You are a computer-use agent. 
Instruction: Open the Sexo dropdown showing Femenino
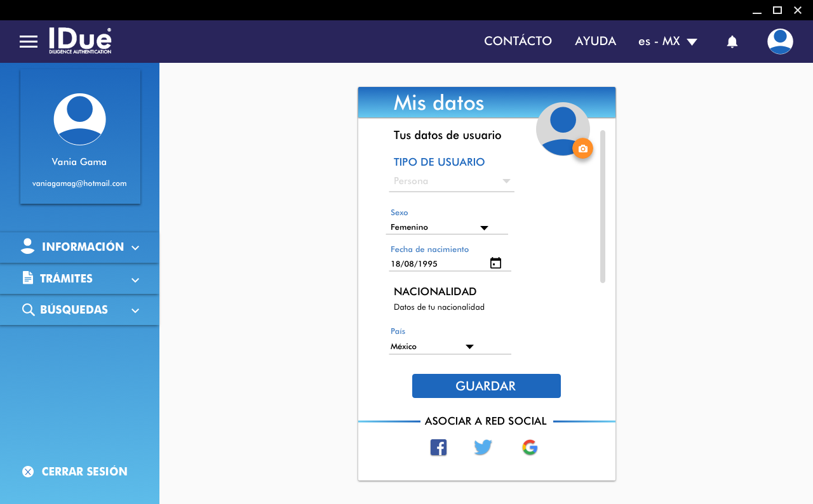click(447, 227)
